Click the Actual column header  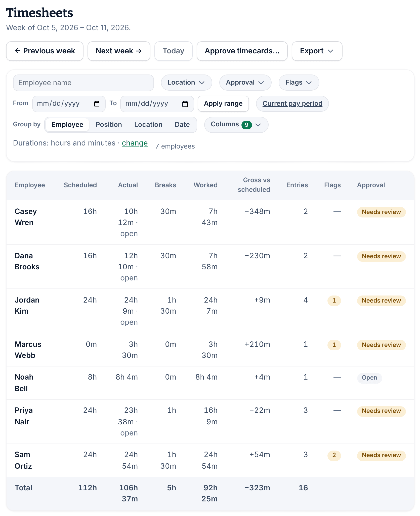tap(128, 185)
